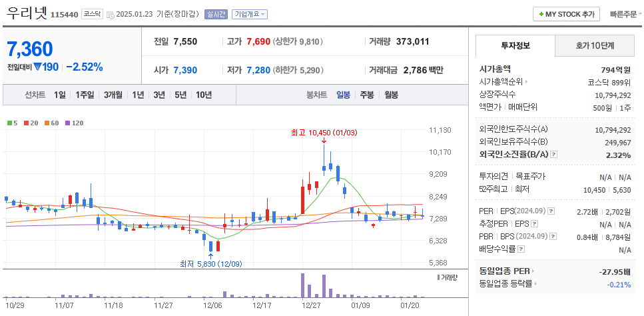Click the 목표주가 label

530,177
